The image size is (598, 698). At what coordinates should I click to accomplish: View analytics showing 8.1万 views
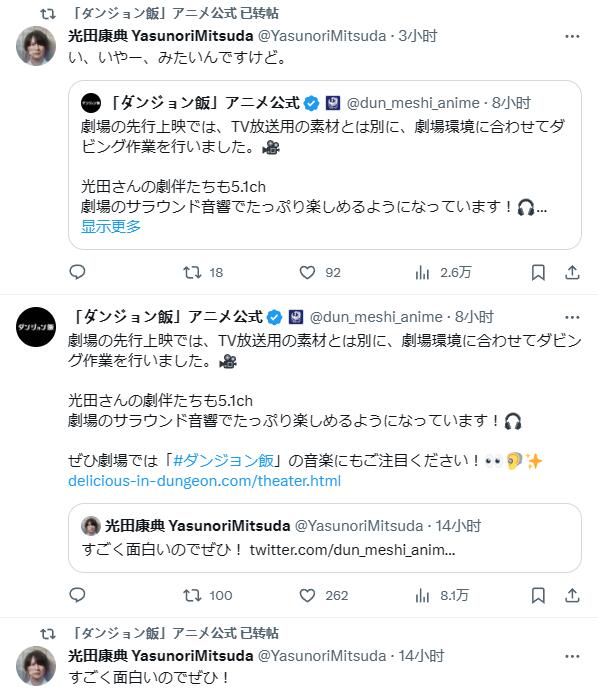pyautogui.click(x=442, y=595)
